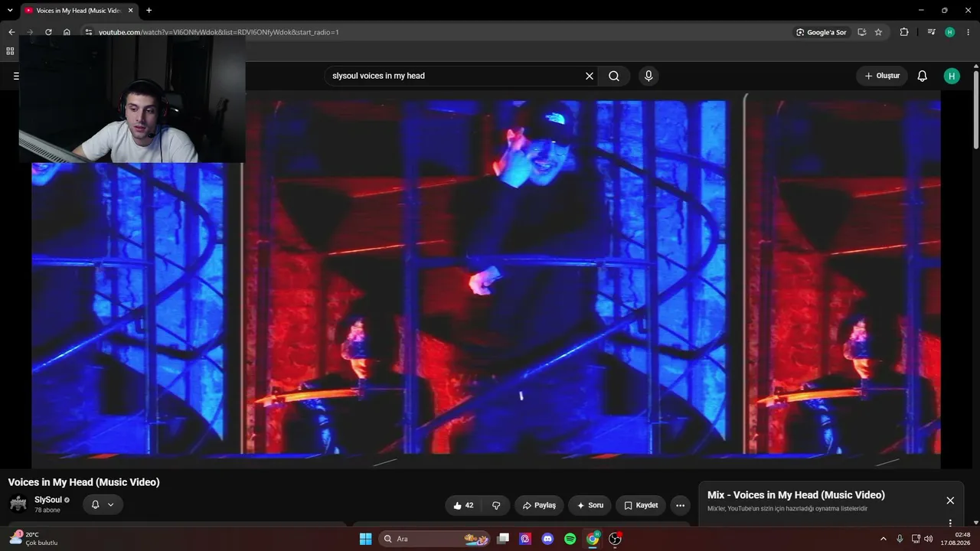Go back in browser history

tap(11, 32)
